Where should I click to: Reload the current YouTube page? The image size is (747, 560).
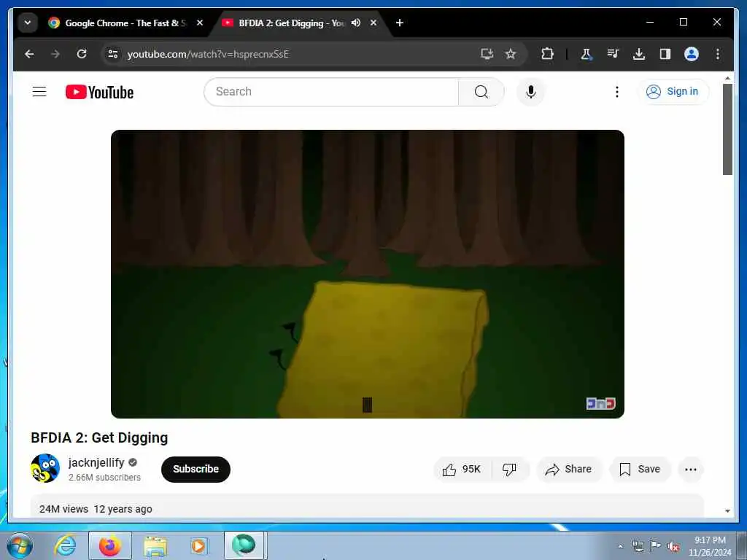[82, 54]
